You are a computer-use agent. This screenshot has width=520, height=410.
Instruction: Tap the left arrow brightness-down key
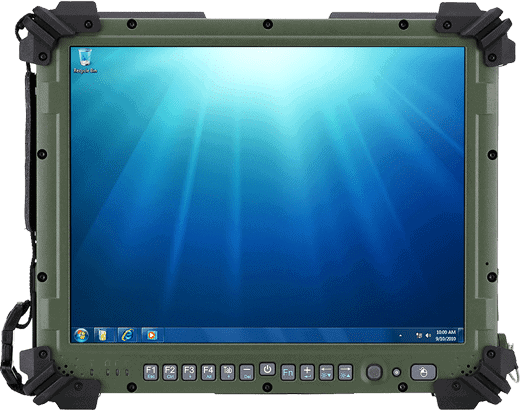[x=326, y=372]
